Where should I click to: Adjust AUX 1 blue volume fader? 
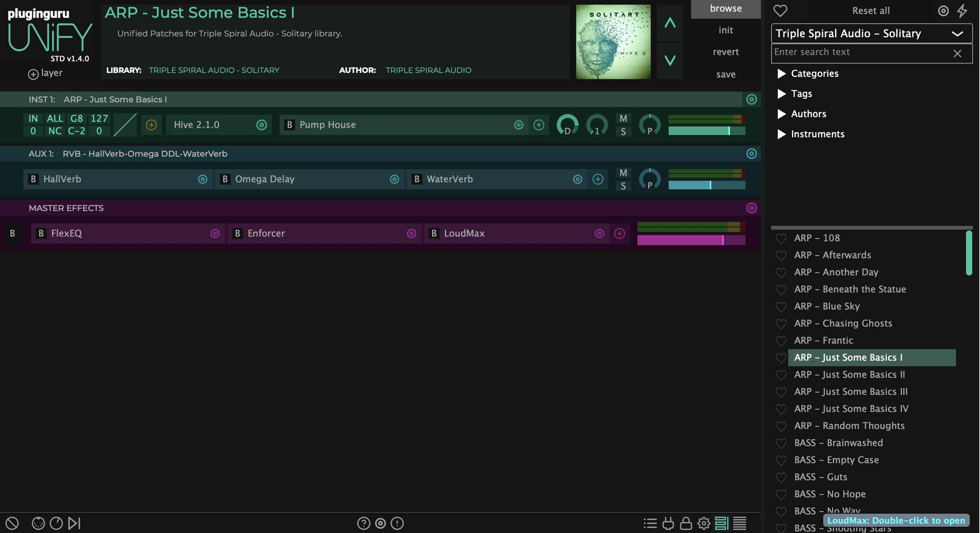coord(707,185)
